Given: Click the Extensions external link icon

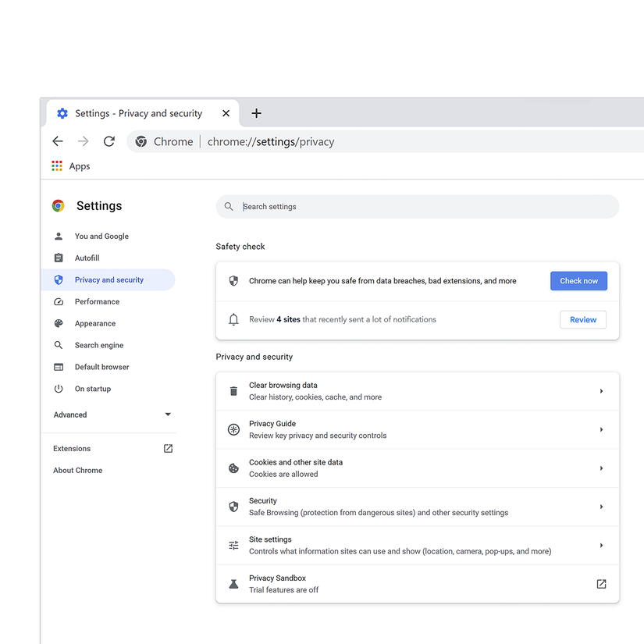Looking at the screenshot, I should 168,448.
